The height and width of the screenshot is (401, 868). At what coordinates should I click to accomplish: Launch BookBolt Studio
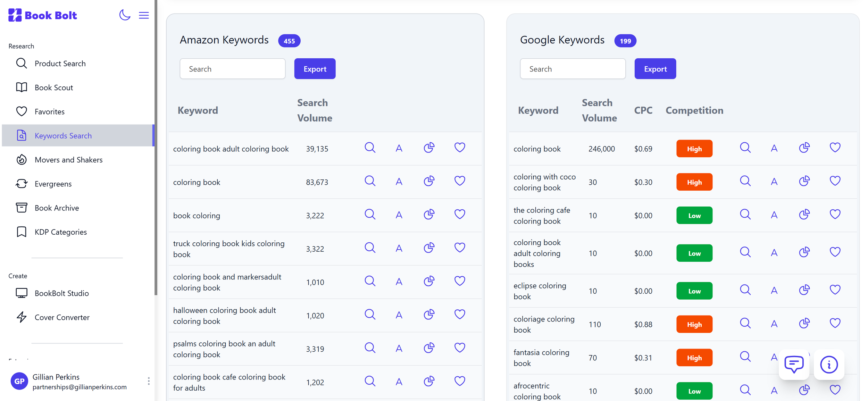pyautogui.click(x=62, y=293)
